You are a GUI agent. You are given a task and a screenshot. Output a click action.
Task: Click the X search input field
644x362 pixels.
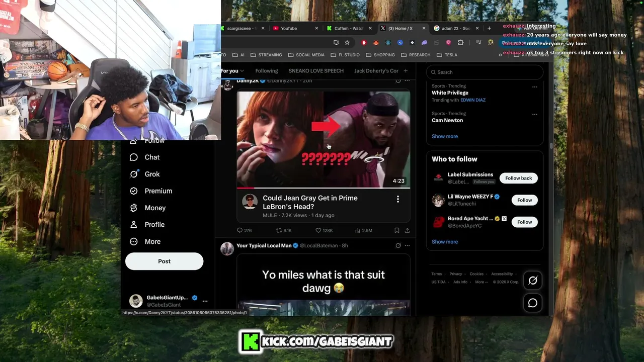tap(485, 72)
